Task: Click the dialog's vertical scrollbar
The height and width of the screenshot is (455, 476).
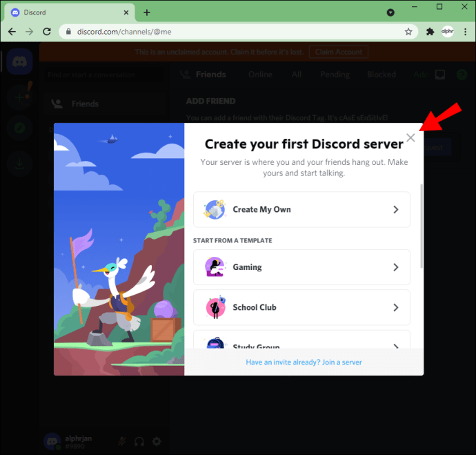Action: (x=421, y=226)
